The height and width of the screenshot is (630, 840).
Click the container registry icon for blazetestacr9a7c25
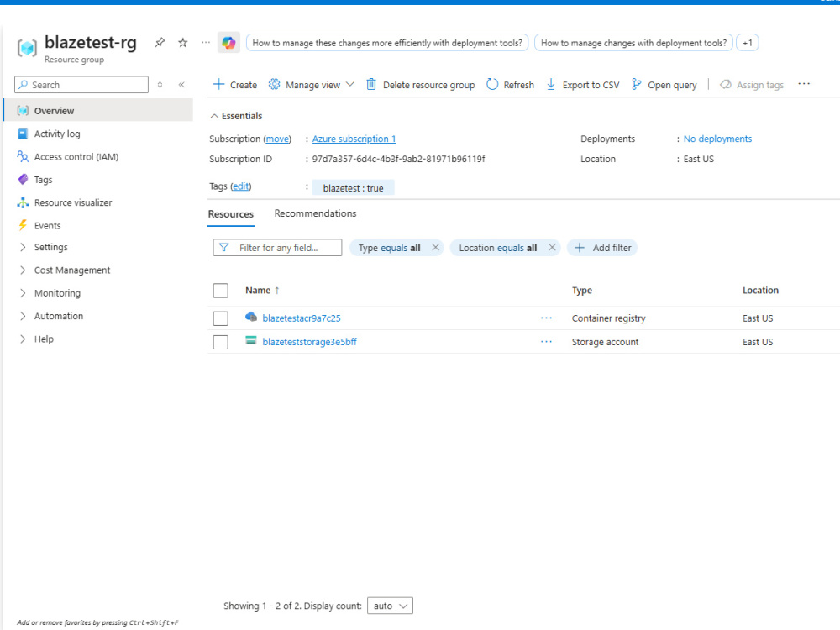point(250,318)
